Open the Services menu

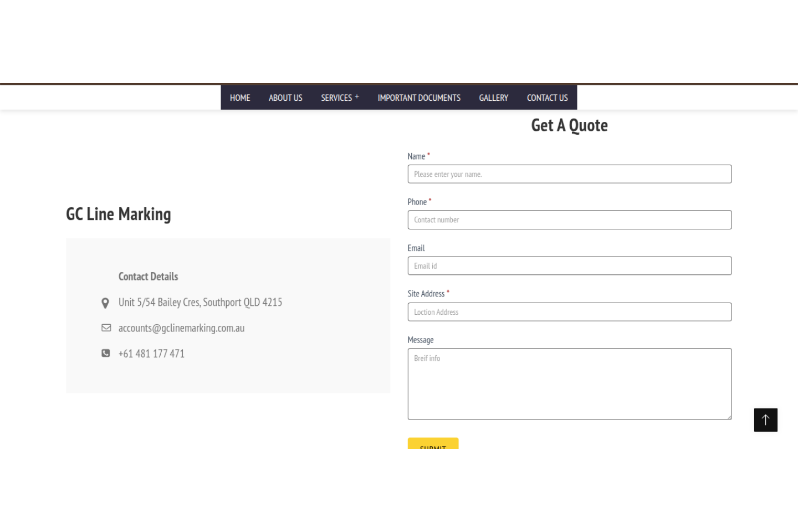[336, 98]
